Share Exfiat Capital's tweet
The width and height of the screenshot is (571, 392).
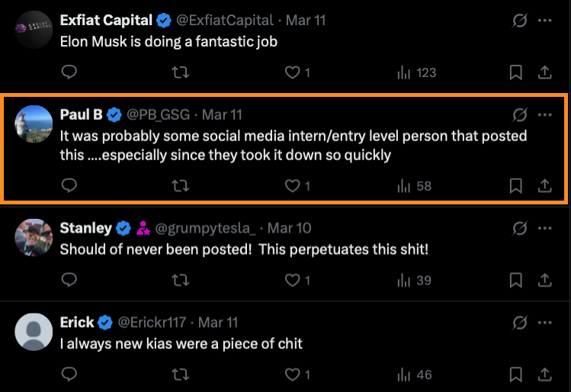(545, 72)
